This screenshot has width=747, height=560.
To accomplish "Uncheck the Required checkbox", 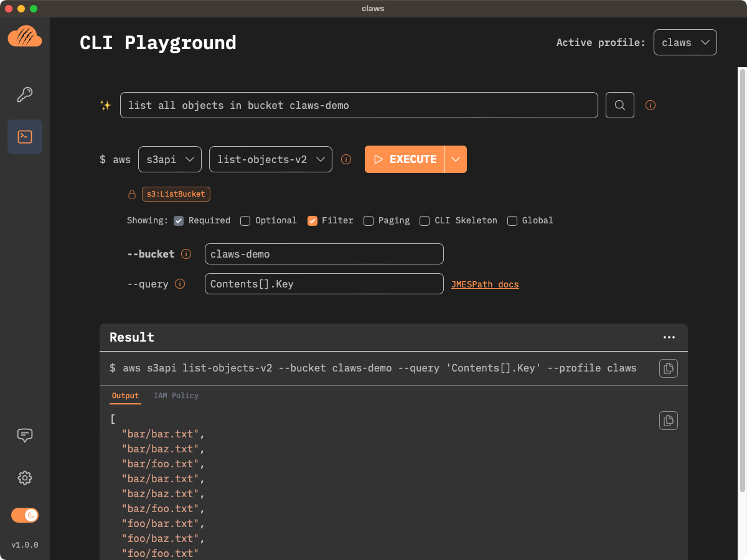I will point(179,220).
